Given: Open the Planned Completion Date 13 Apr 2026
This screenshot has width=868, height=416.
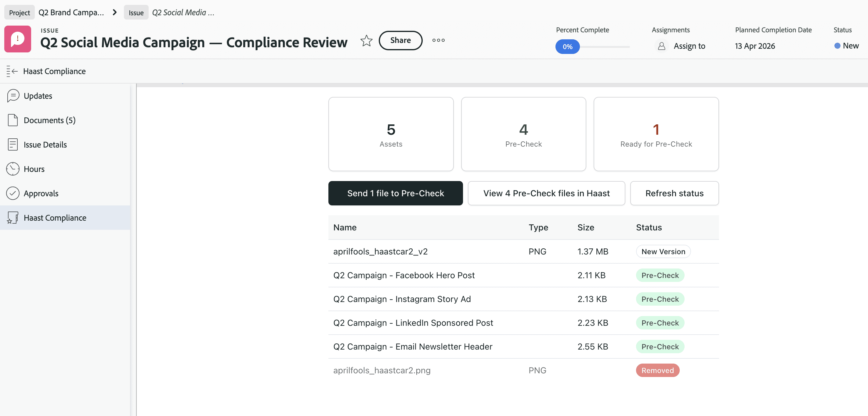Looking at the screenshot, I should pos(755,46).
